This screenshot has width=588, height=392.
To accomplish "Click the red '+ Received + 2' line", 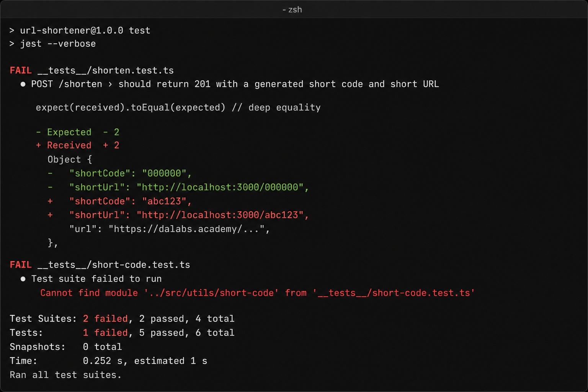I will [x=78, y=145].
